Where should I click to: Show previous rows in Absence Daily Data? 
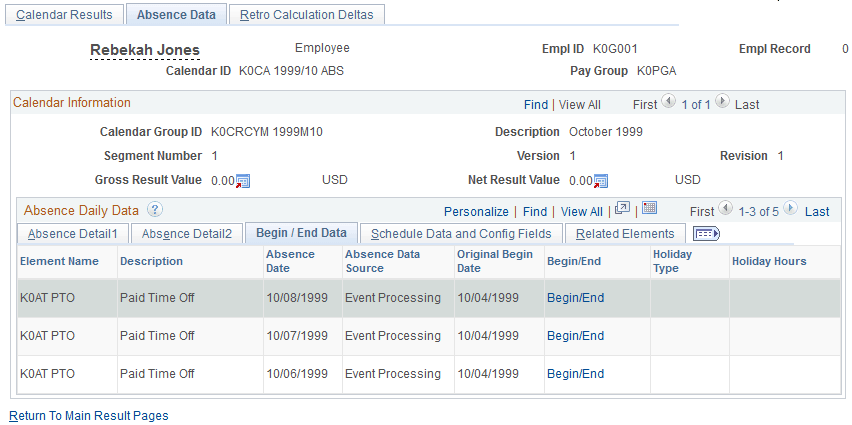tap(727, 210)
